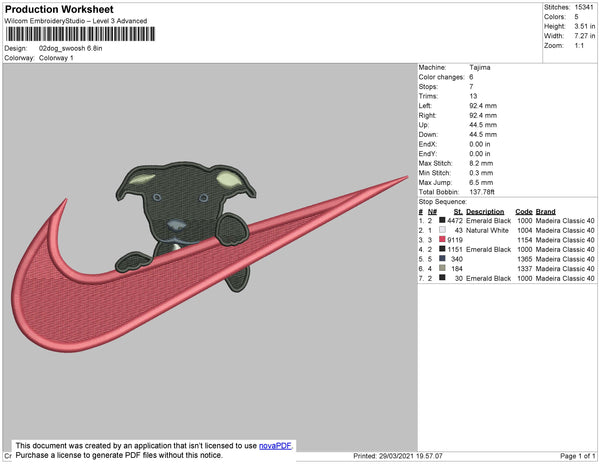Click the Natural White description

[487, 230]
